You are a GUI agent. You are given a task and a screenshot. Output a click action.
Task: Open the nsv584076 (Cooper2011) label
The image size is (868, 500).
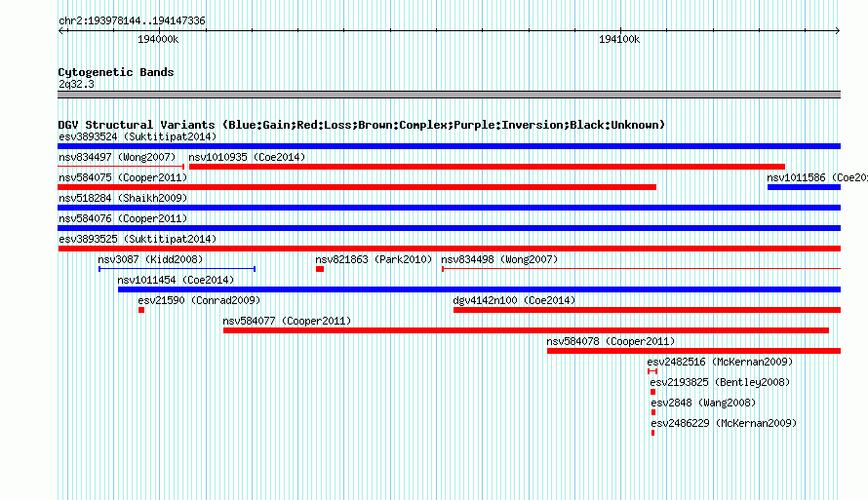tap(123, 218)
